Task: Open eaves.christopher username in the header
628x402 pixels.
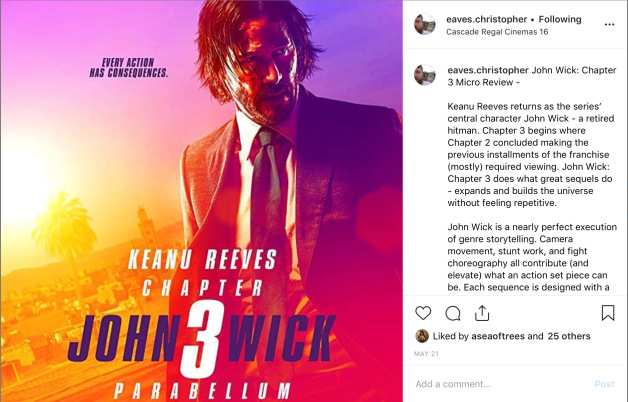Action: tap(486, 19)
